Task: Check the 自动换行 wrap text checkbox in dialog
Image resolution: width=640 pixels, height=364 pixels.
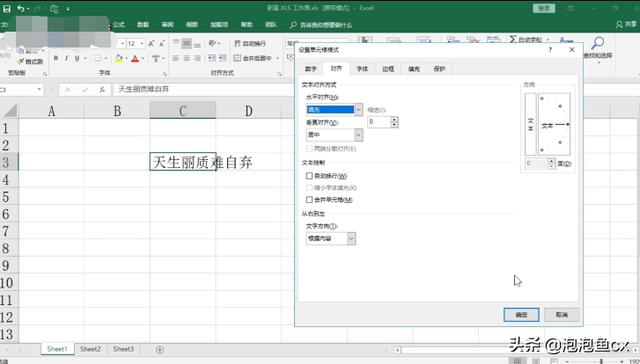Action: pyautogui.click(x=309, y=176)
